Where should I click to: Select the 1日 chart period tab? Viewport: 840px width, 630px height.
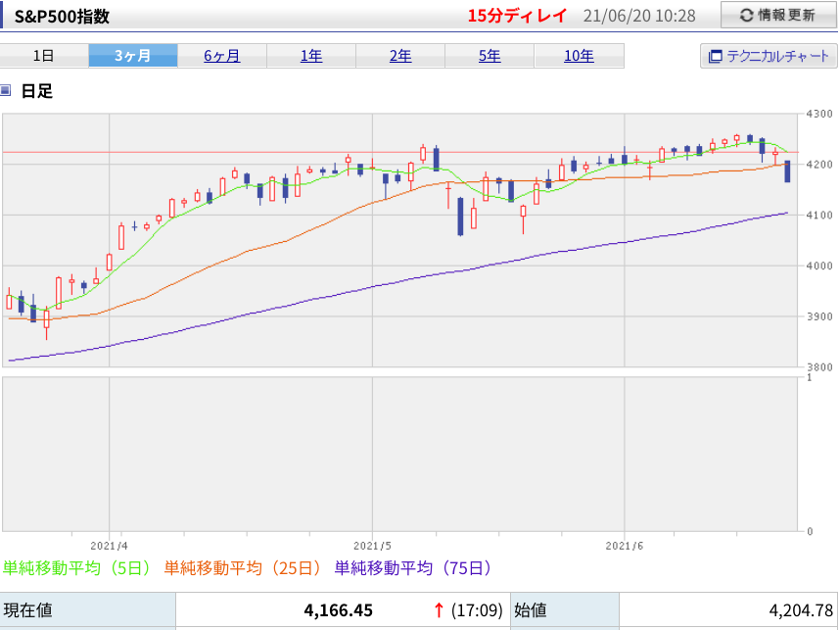44,56
